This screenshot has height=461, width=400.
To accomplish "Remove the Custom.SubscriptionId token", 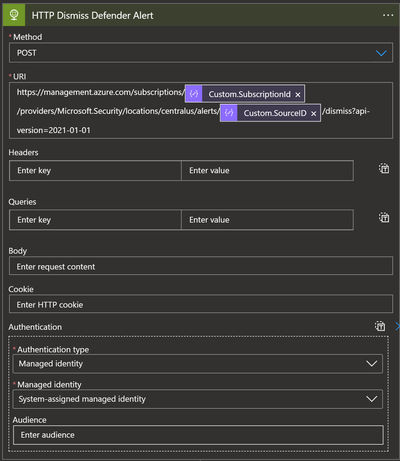I will pos(298,95).
